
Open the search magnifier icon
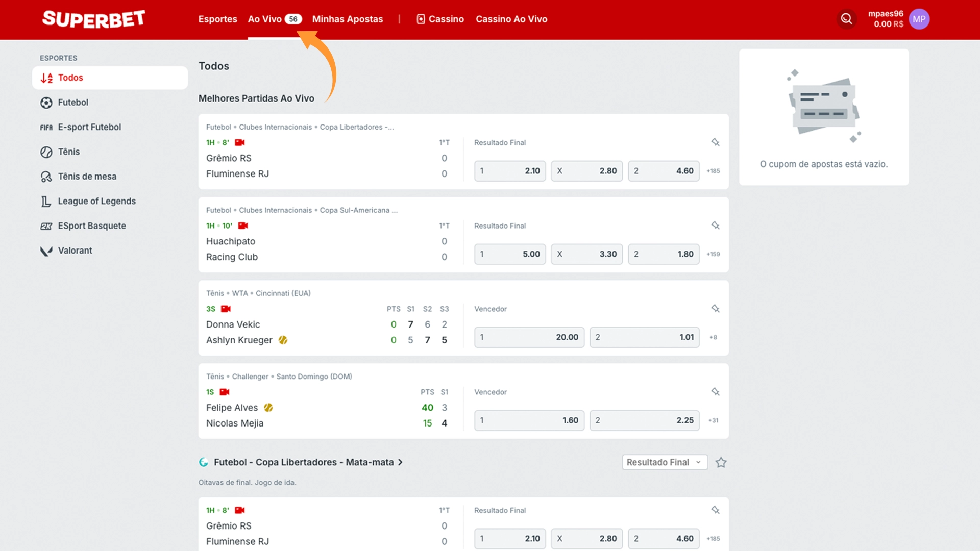[x=846, y=19]
